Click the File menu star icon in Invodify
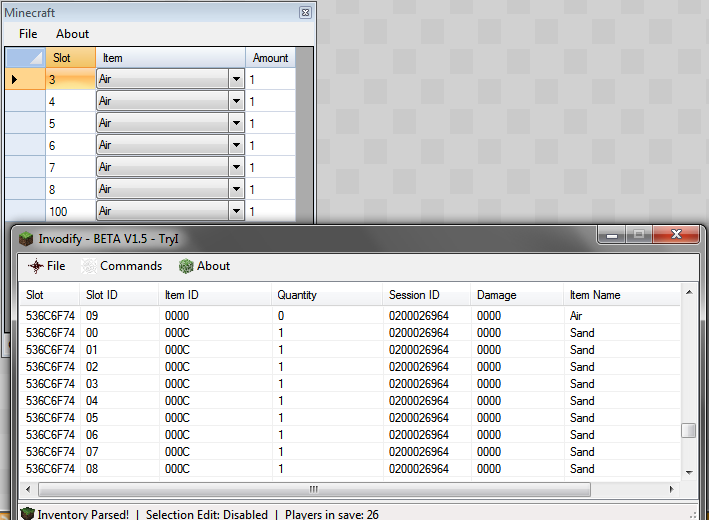709x520 pixels. (36, 266)
